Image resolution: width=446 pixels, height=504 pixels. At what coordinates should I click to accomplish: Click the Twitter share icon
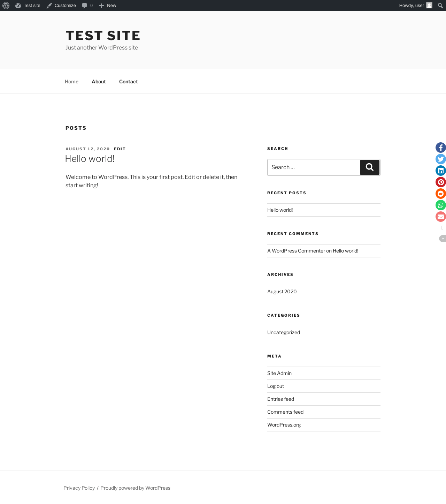click(441, 159)
